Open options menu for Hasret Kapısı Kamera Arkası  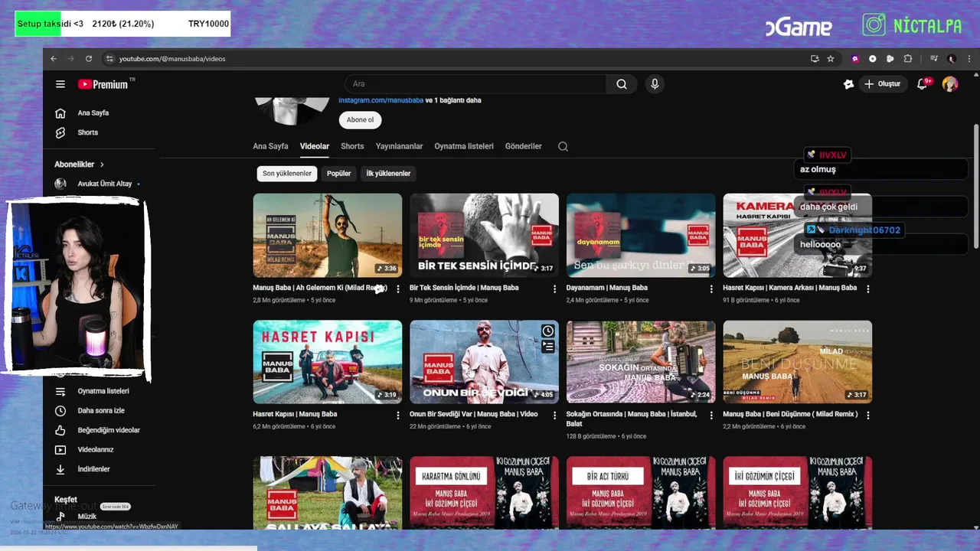867,289
